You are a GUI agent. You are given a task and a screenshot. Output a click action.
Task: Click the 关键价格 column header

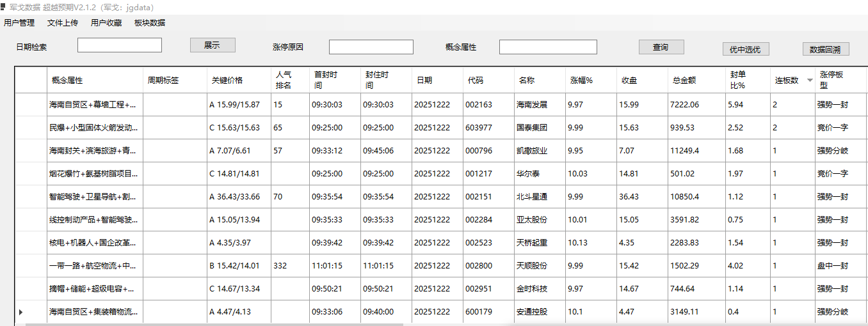[239, 80]
